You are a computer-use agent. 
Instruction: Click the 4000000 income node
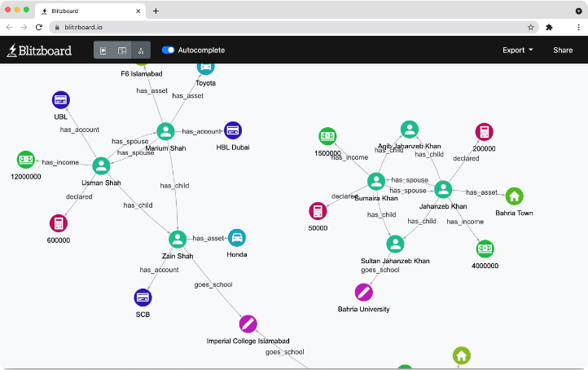[485, 249]
